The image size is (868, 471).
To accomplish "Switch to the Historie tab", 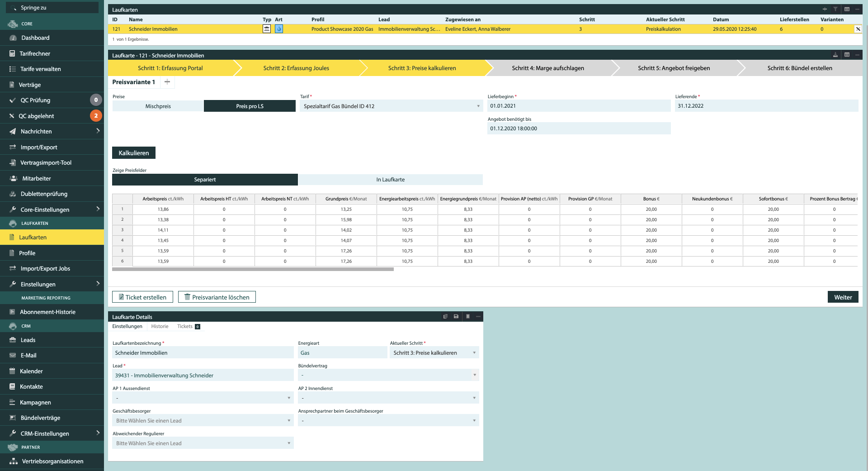I will (x=160, y=326).
